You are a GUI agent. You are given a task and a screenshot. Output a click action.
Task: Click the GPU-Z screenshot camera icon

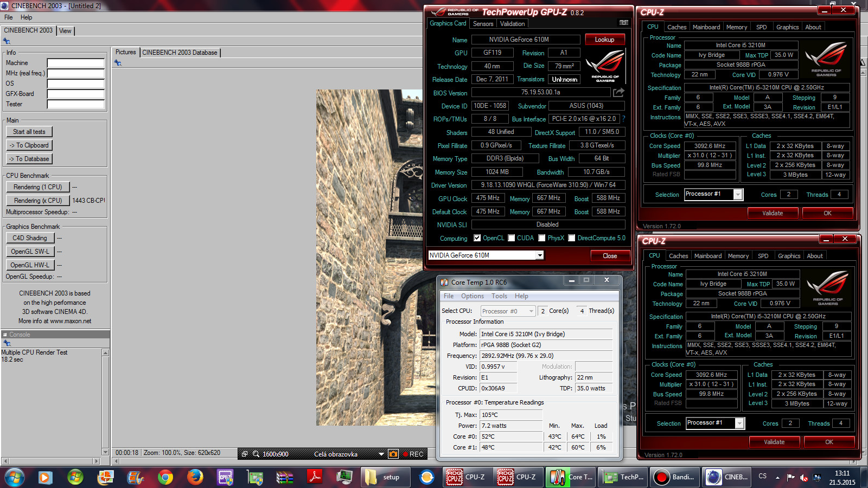(x=624, y=23)
